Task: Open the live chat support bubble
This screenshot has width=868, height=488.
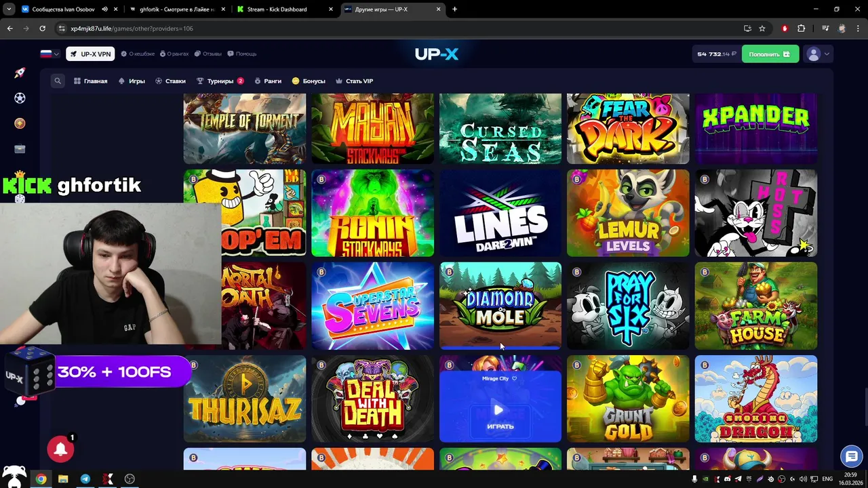Action: (x=851, y=456)
